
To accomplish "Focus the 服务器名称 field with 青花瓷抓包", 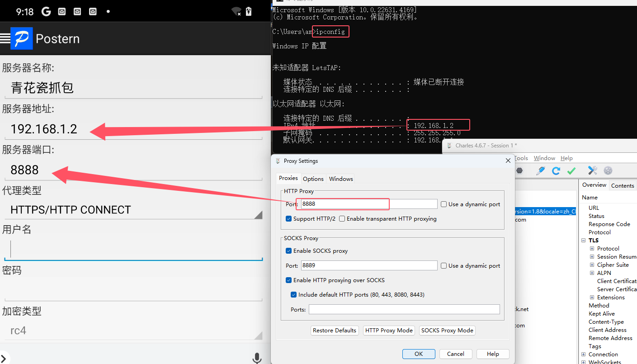I will click(x=133, y=88).
